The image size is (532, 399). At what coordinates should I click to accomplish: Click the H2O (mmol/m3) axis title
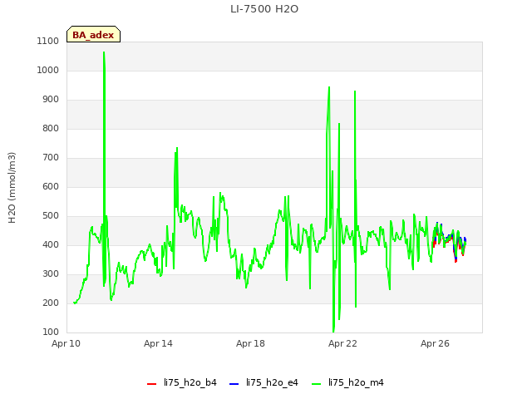[12, 188]
